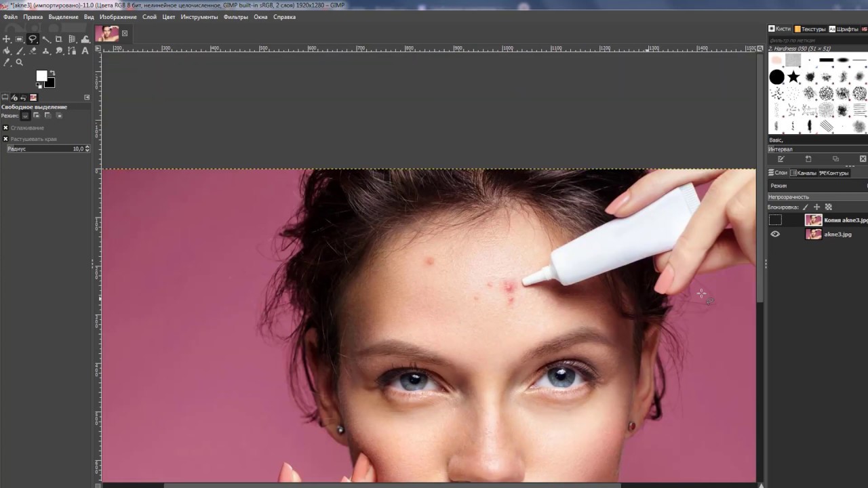Open the Правка menu
This screenshot has height=488, width=868.
33,17
